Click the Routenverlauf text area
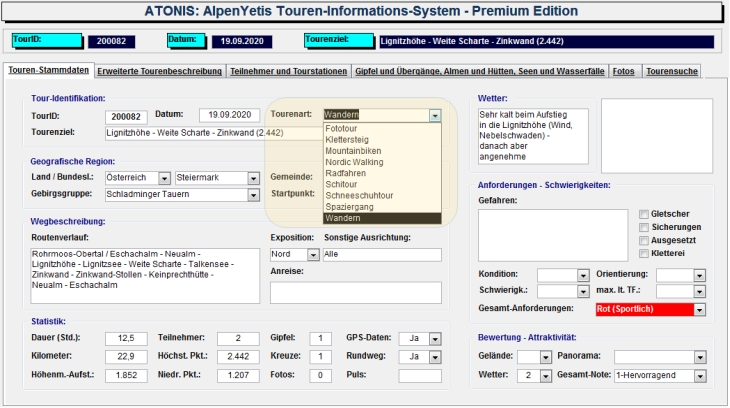This screenshot has height=408, width=730. click(145, 276)
